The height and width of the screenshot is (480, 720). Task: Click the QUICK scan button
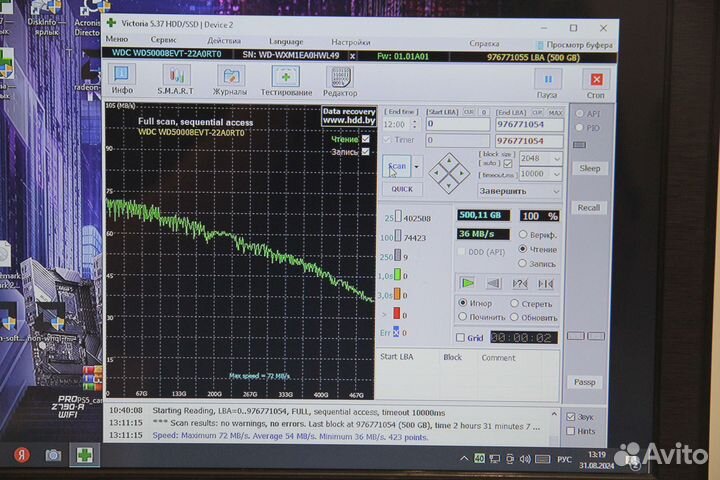pyautogui.click(x=402, y=189)
